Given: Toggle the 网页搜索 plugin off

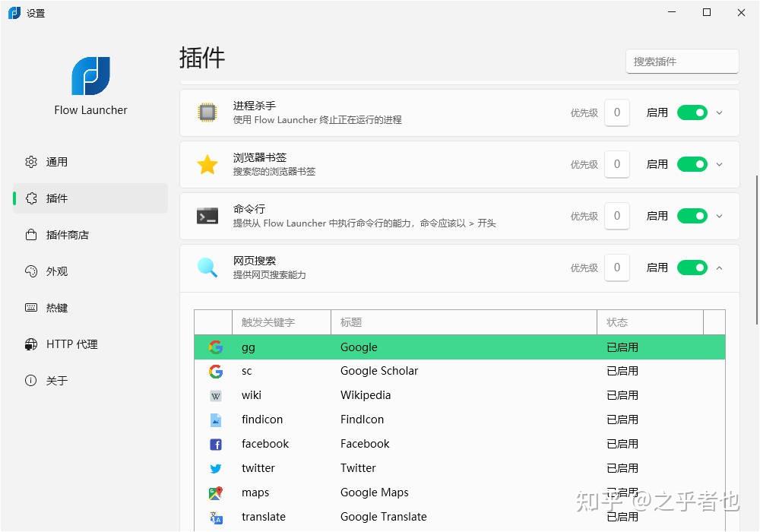Looking at the screenshot, I should [x=692, y=268].
